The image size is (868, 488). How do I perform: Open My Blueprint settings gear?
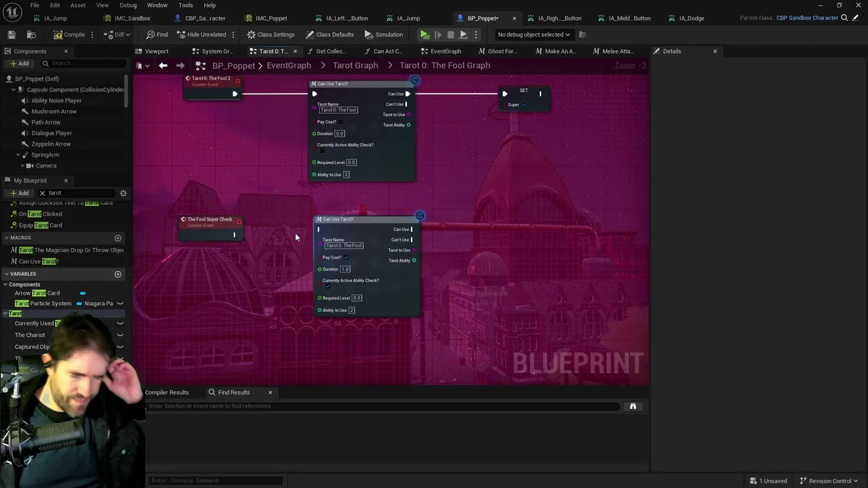click(123, 193)
